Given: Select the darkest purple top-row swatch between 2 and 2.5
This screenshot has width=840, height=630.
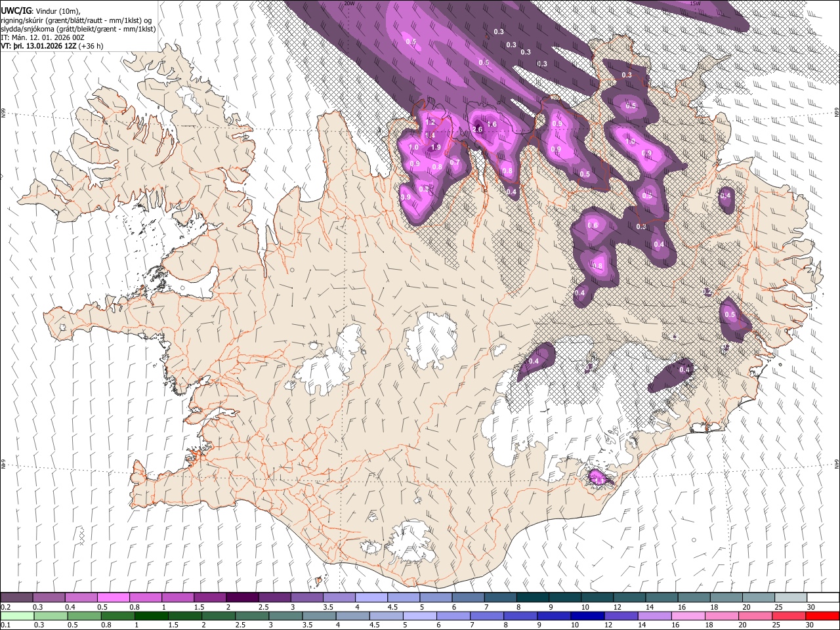Looking at the screenshot, I should 242,598.
